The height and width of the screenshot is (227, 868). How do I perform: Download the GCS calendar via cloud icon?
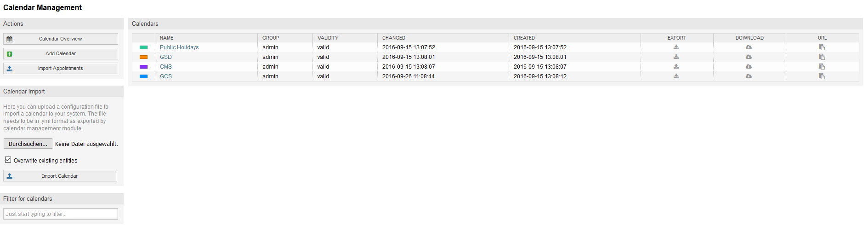click(749, 76)
